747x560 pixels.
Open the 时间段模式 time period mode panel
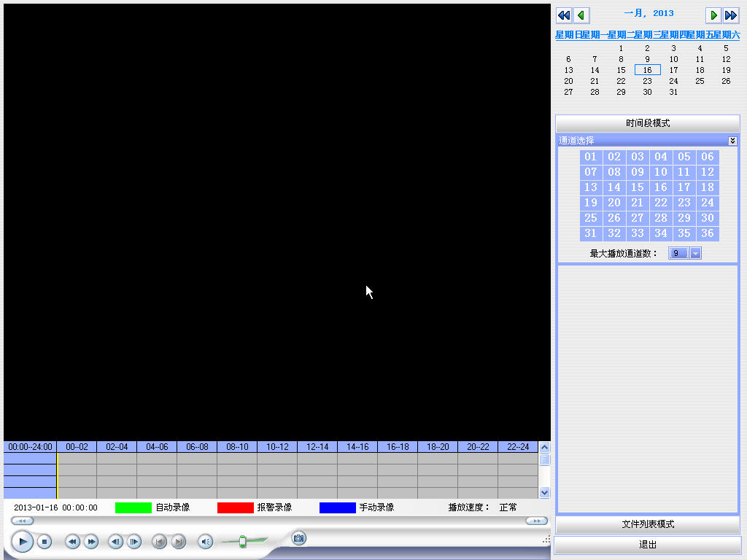(x=648, y=123)
